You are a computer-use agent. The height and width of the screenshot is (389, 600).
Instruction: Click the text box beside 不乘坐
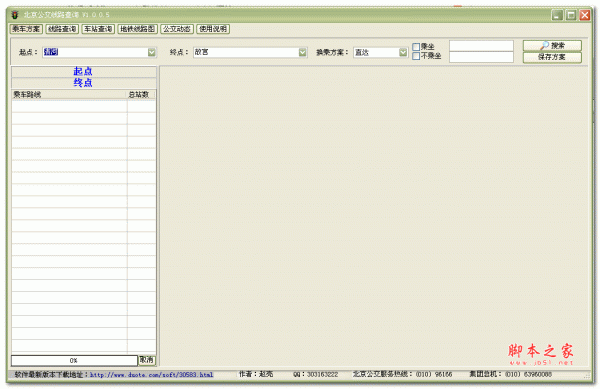pos(481,57)
